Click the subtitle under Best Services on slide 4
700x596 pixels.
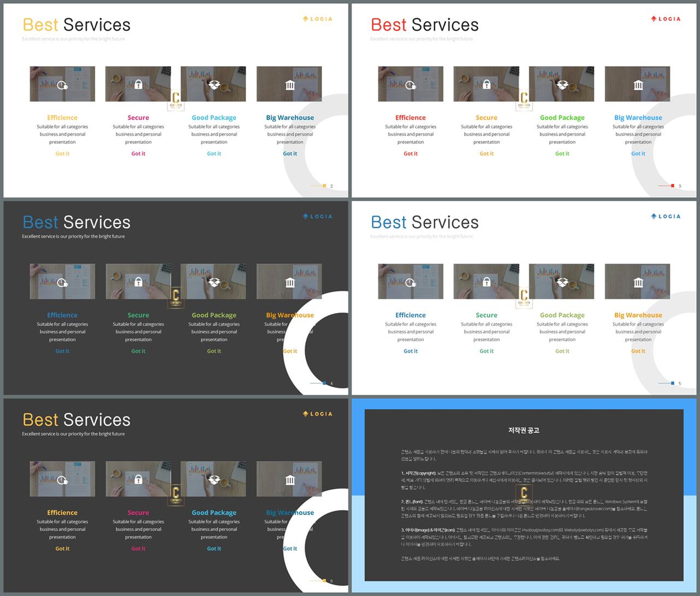point(73,236)
